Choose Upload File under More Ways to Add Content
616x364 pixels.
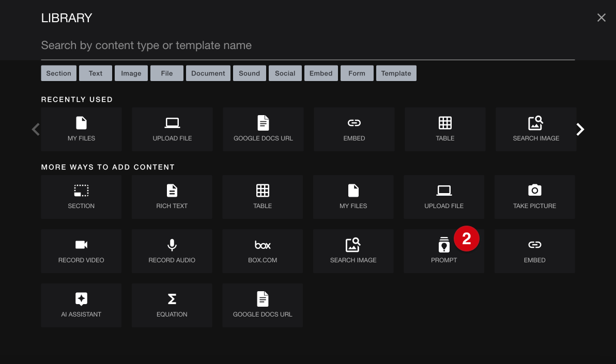click(x=444, y=197)
